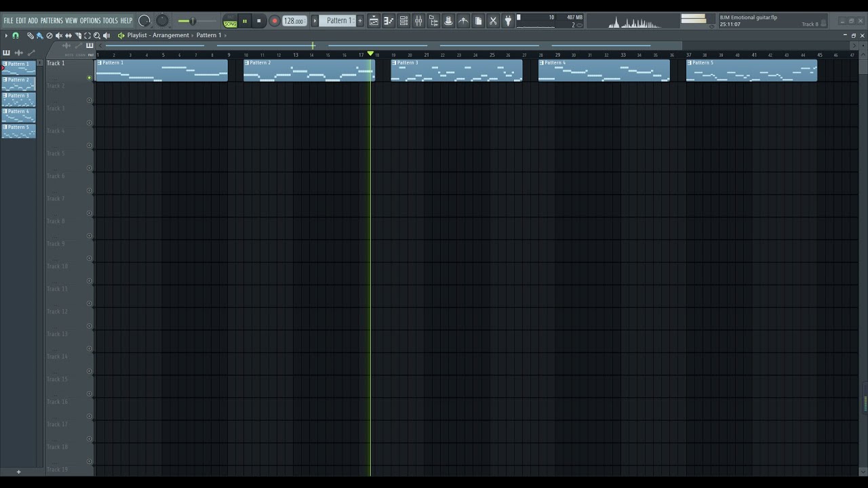Select the Select tool
The width and height of the screenshot is (868, 488).
coord(87,35)
